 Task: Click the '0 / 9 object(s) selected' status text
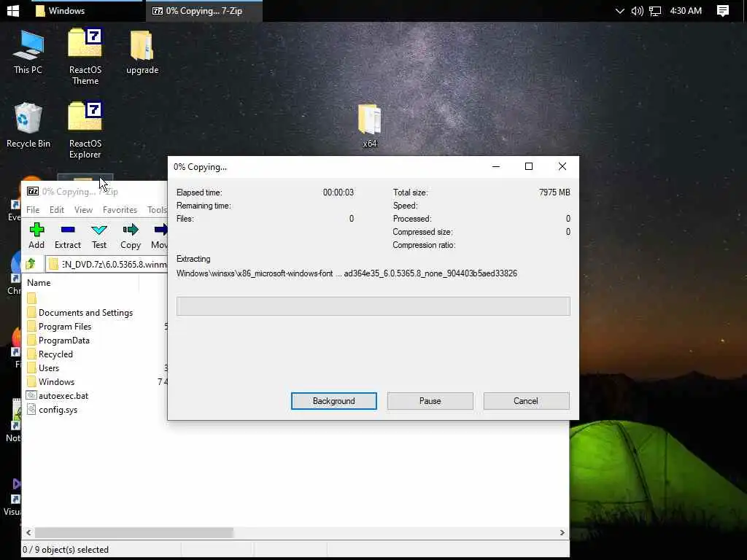(66, 550)
